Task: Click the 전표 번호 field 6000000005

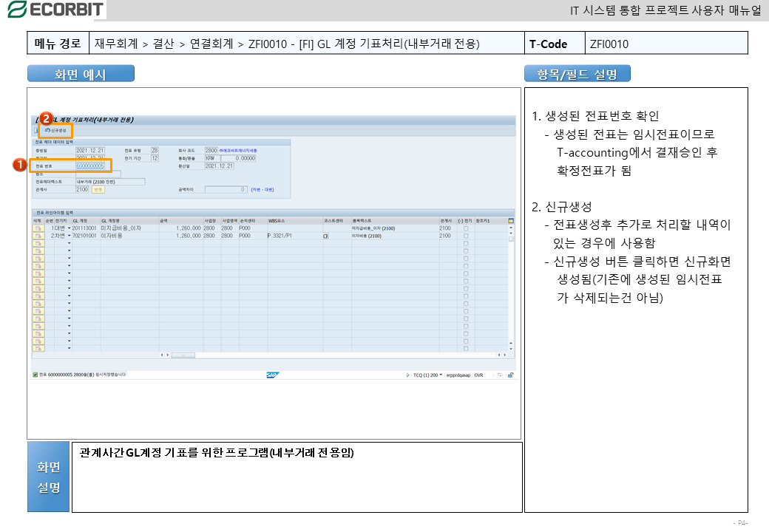Action: 90,166
